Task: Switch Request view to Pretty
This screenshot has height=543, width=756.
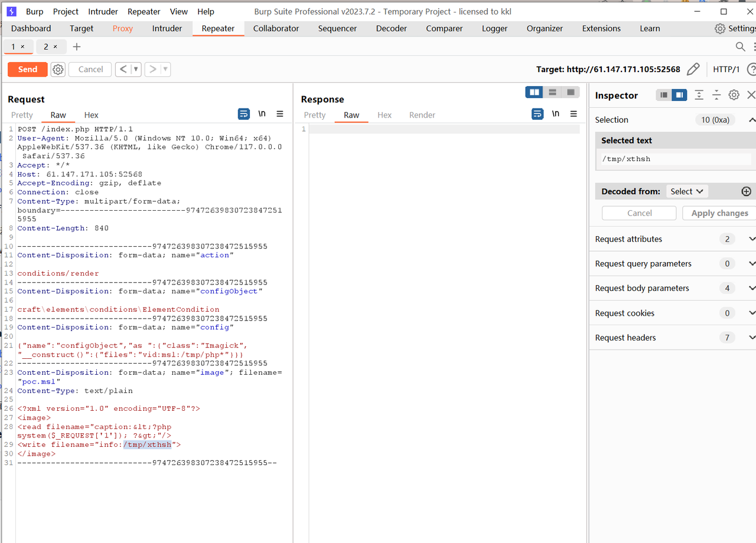Action: pos(22,115)
